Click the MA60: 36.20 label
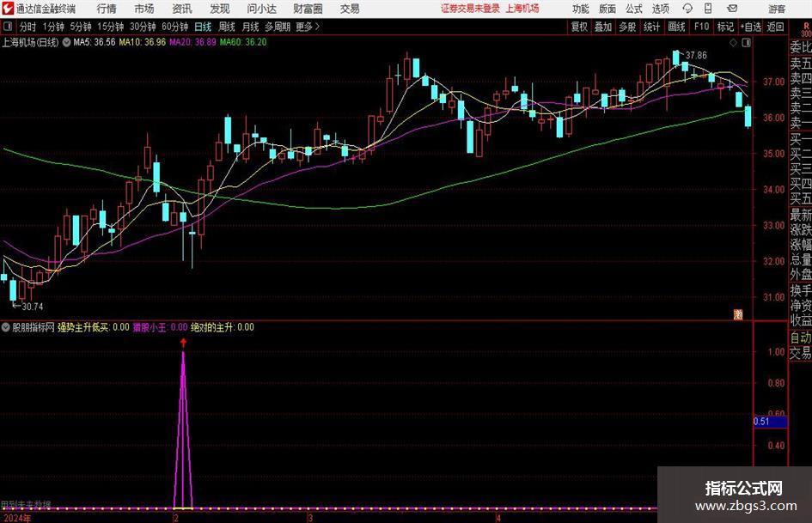This screenshot has width=812, height=523. [243, 42]
